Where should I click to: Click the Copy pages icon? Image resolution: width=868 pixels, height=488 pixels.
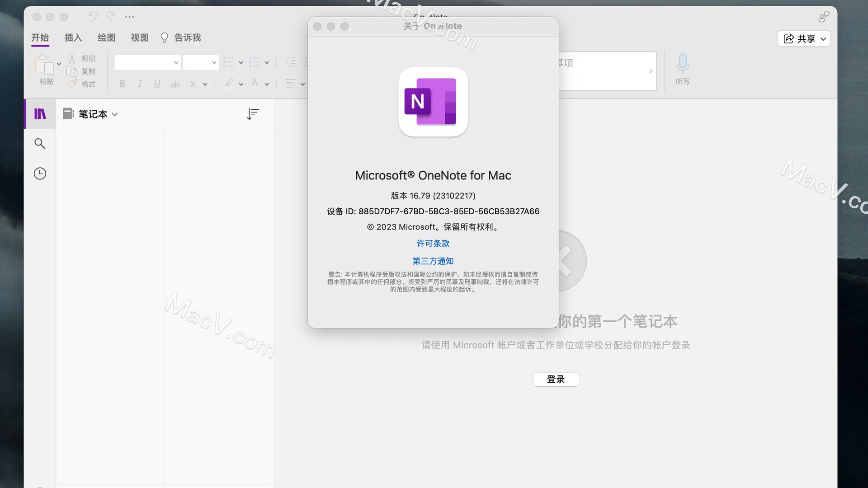[x=72, y=71]
